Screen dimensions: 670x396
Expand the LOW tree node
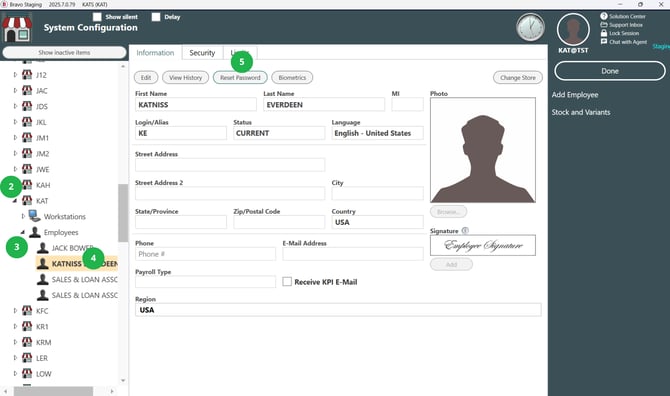click(15, 374)
